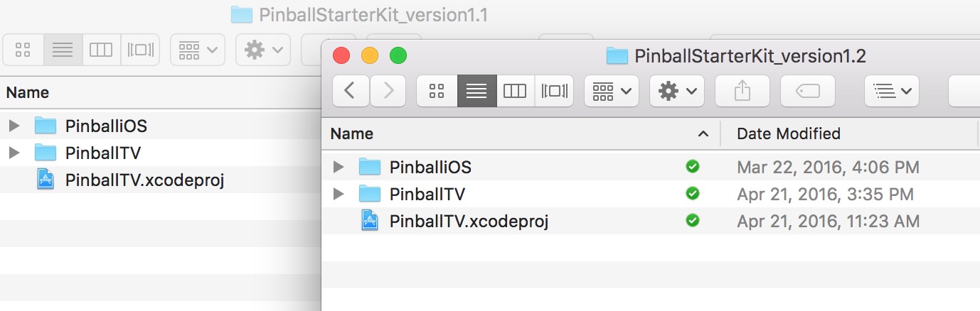The height and width of the screenshot is (311, 980).
Task: Click the Share button in front toolbar
Action: [742, 90]
